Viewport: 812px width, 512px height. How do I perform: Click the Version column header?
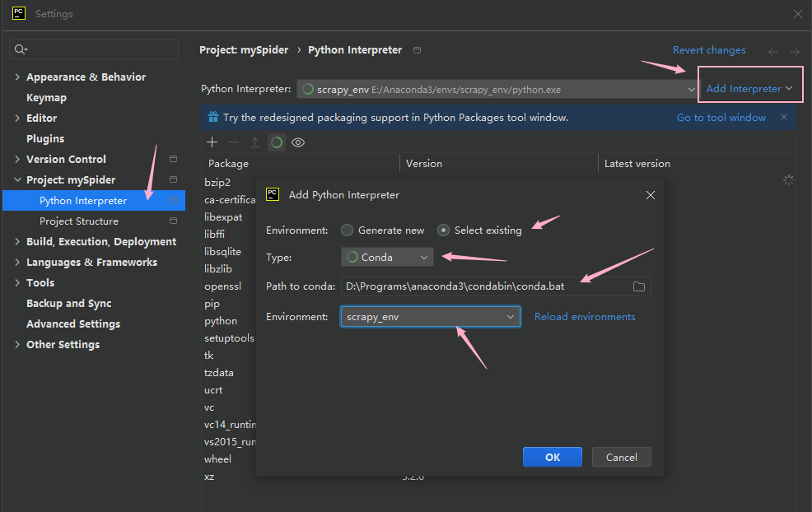click(499, 164)
